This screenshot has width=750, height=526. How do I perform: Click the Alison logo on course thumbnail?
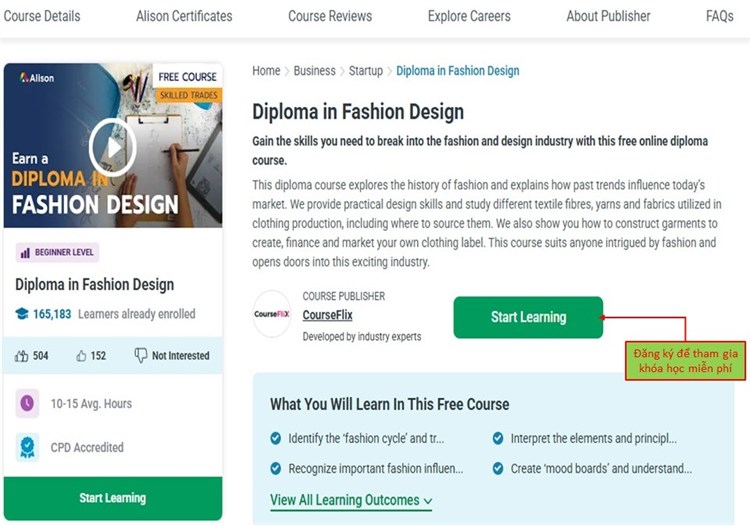38,77
